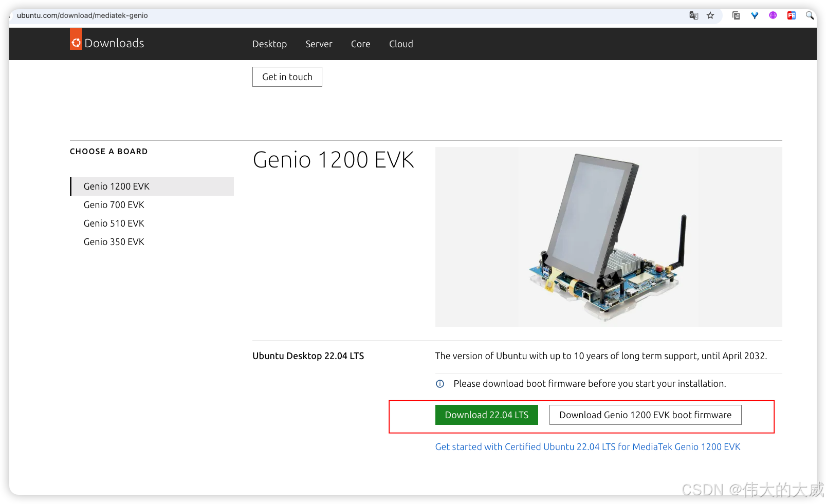Go to the Downloads home link

pyautogui.click(x=114, y=43)
